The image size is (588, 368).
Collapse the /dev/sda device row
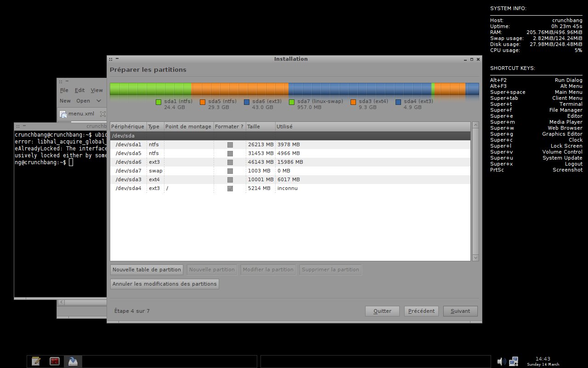[x=290, y=136]
